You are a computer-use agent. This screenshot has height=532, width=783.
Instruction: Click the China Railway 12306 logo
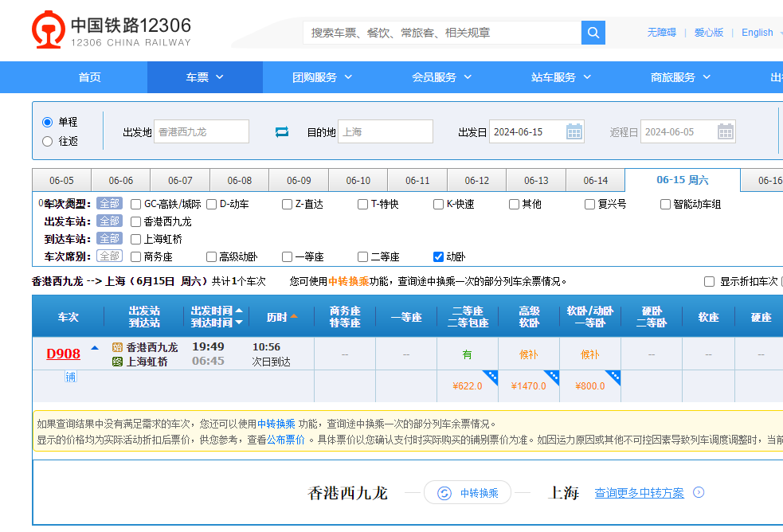click(112, 31)
